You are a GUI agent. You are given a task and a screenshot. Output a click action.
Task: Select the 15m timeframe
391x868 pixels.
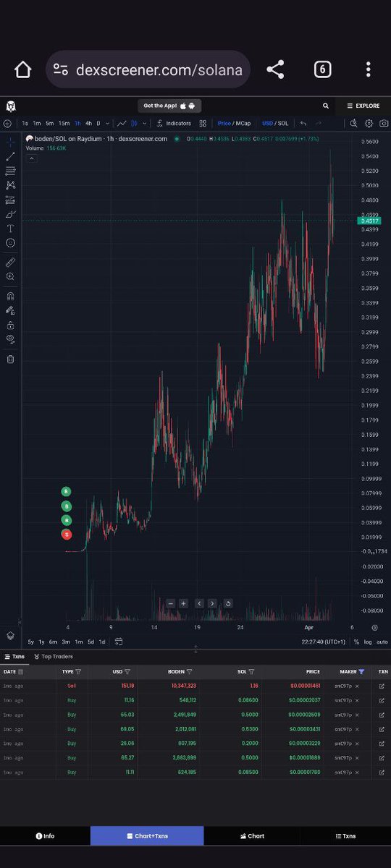point(64,124)
